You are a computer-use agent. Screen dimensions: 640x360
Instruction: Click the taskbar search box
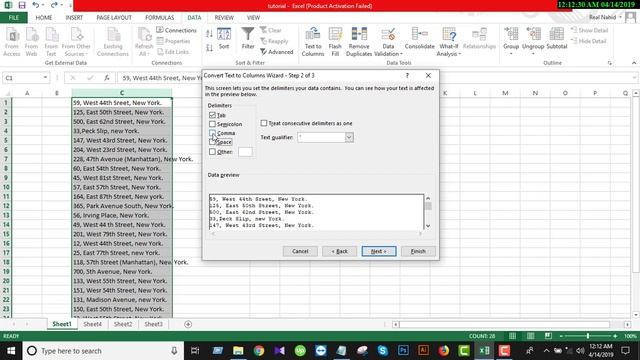[103, 351]
